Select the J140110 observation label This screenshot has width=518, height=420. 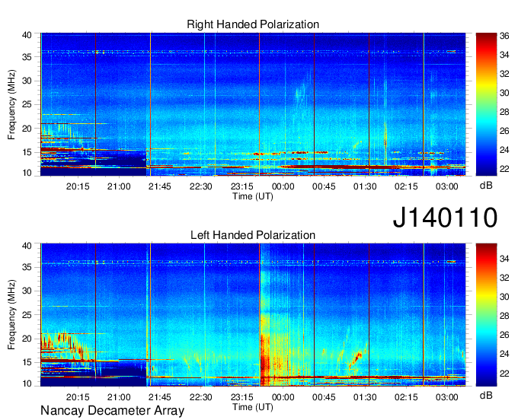(x=445, y=217)
